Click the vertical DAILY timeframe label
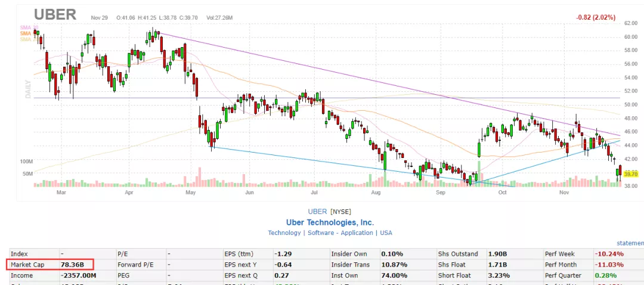This screenshot has width=644, height=285. [29, 89]
